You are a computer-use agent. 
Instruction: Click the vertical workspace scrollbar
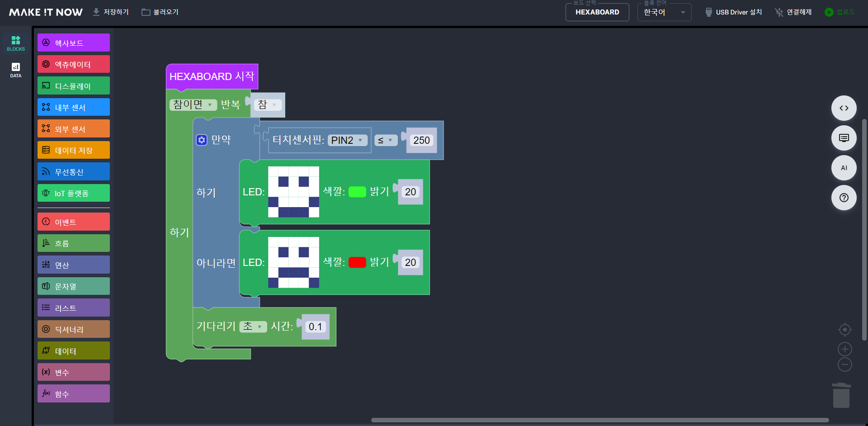click(864, 230)
